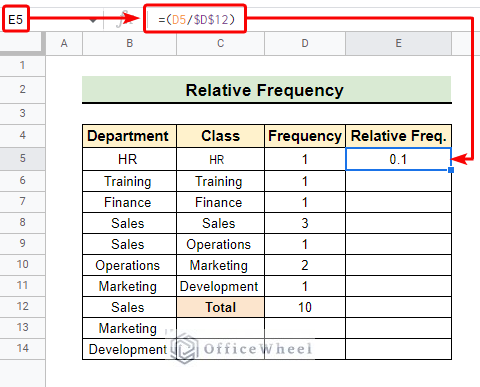This screenshot has height=387, width=480.
Task: Select frequency value 1 in row 7
Action: click(x=305, y=202)
